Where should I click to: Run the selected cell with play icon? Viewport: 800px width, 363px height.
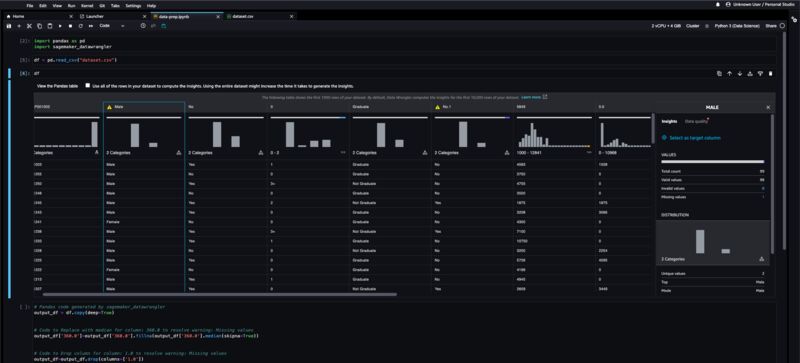click(60, 26)
